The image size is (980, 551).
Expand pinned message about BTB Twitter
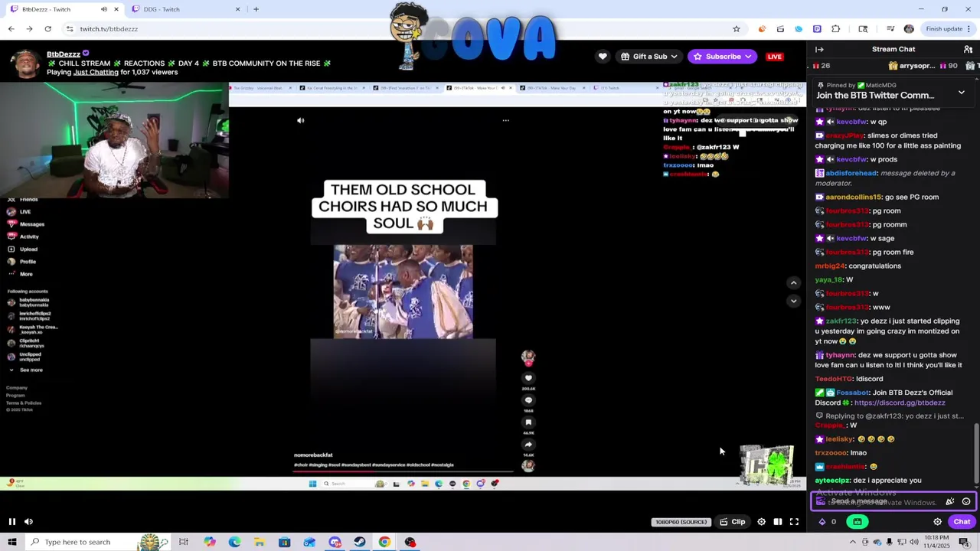click(x=962, y=92)
